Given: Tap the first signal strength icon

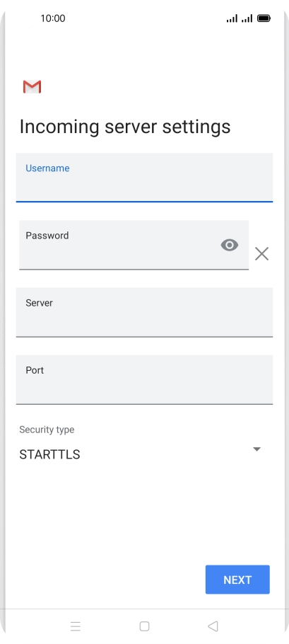Looking at the screenshot, I should pos(232,18).
